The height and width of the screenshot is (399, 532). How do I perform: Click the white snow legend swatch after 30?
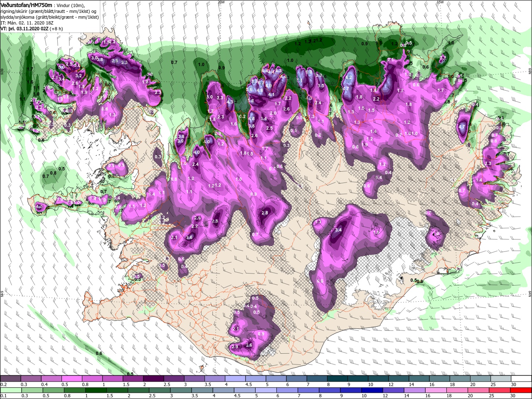(522, 379)
